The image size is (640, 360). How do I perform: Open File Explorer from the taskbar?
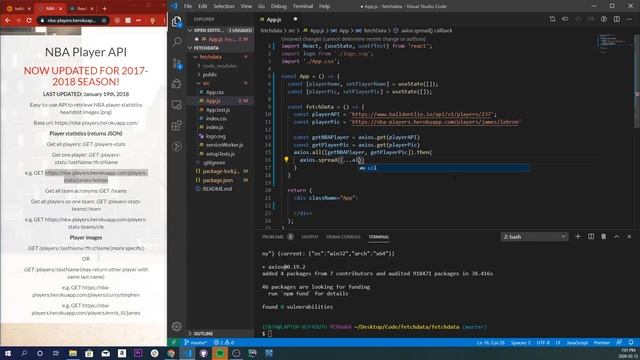(73, 353)
